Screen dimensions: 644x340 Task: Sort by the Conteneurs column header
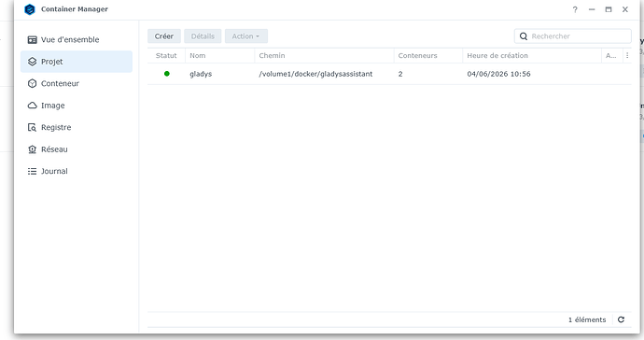(x=428, y=55)
